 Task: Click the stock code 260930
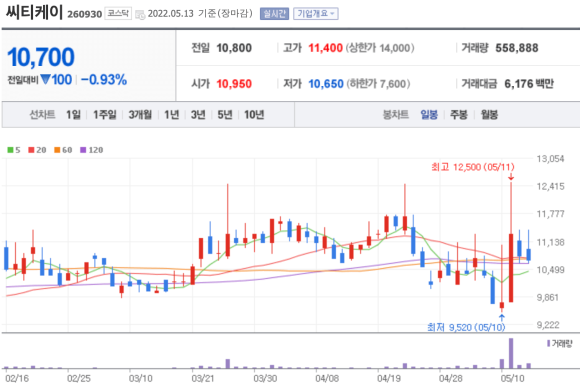[84, 14]
